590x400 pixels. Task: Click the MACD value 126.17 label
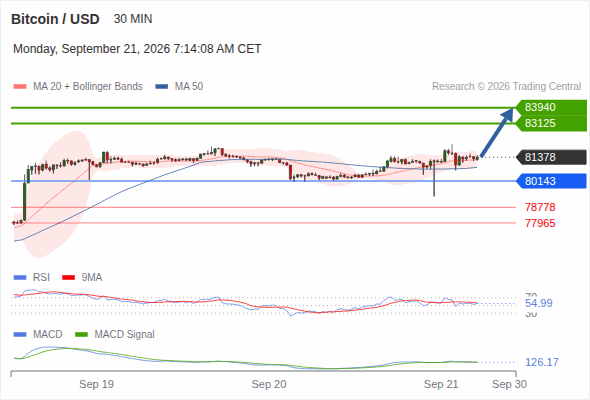click(x=541, y=362)
